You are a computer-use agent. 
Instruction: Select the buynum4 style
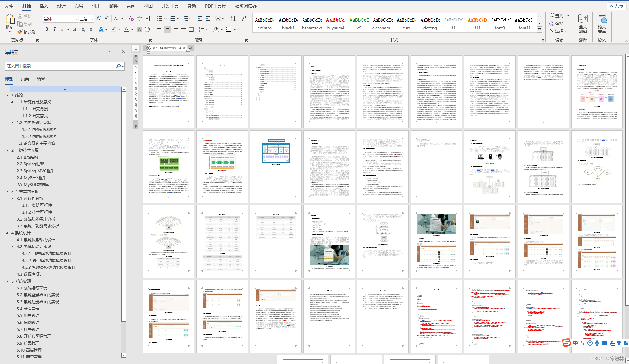(335, 23)
